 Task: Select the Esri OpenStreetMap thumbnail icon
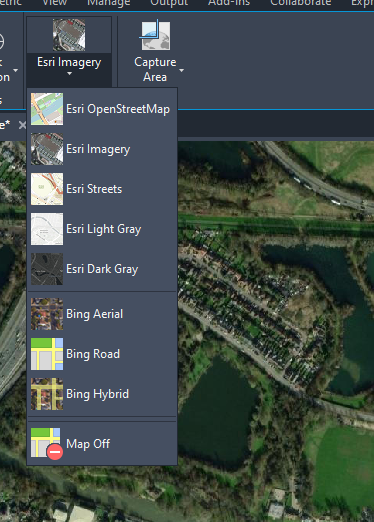(47, 109)
